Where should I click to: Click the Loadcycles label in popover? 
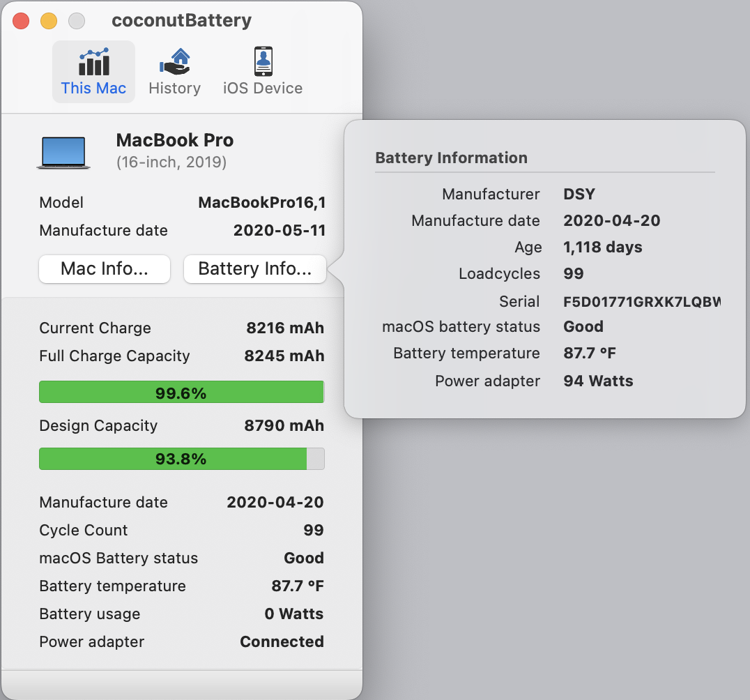coord(499,274)
